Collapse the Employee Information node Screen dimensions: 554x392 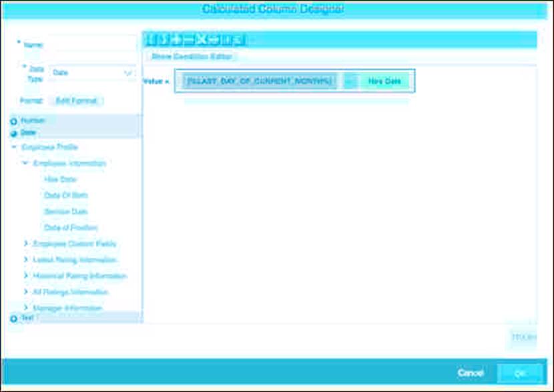[25, 163]
